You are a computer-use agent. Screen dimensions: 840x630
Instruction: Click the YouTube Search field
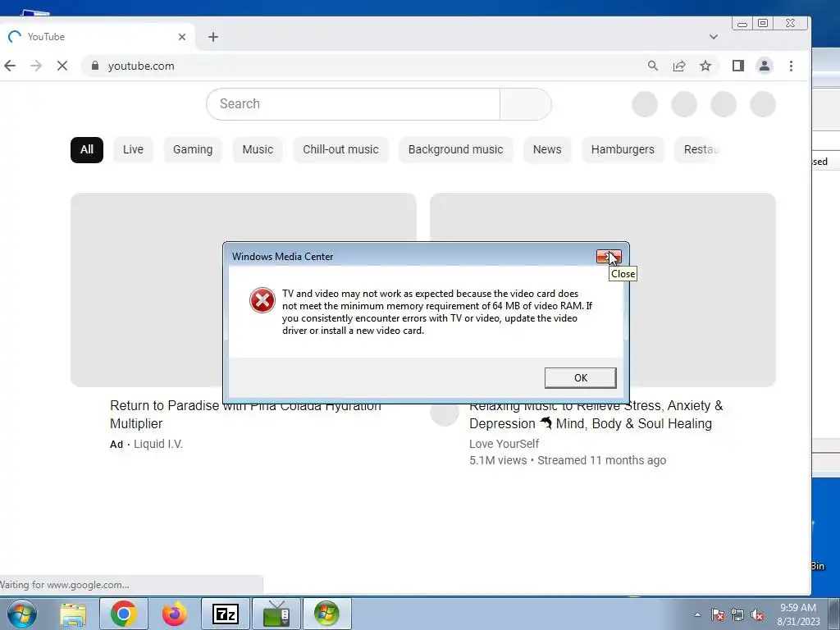coord(353,104)
